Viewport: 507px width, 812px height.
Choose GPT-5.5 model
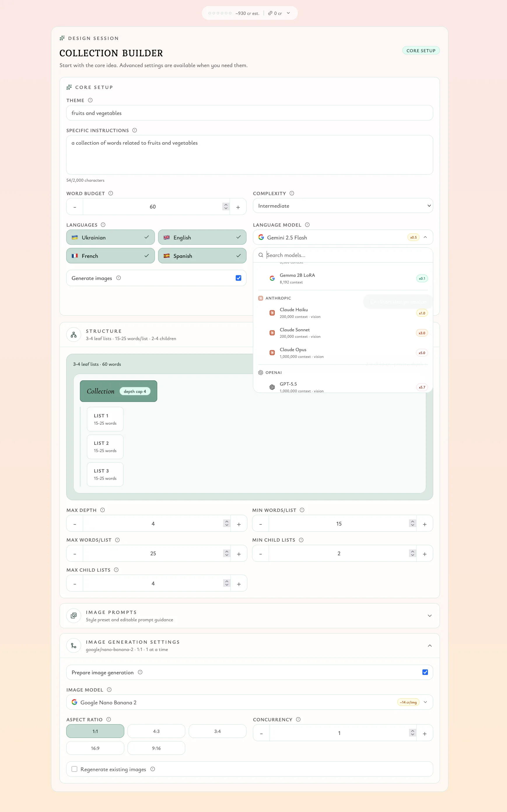[343, 387]
